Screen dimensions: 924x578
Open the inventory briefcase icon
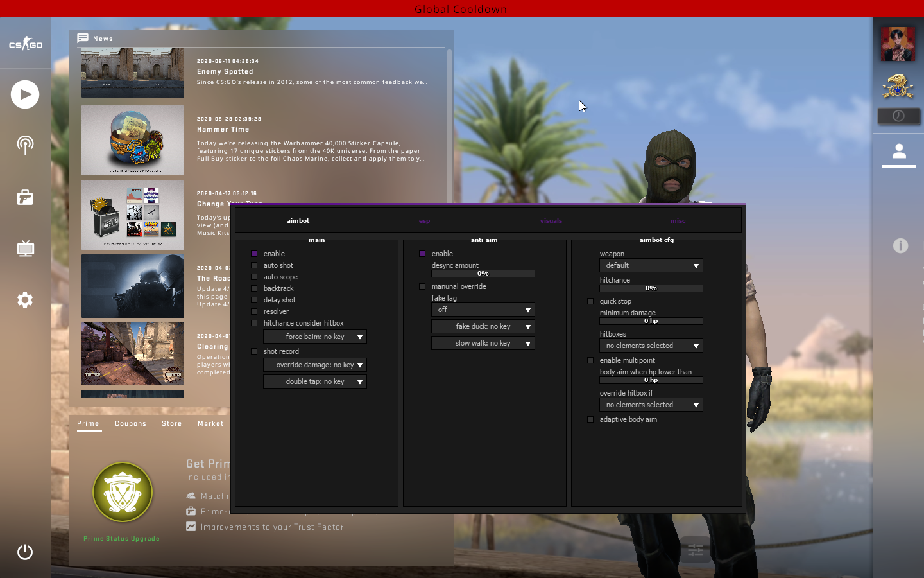pos(25,197)
